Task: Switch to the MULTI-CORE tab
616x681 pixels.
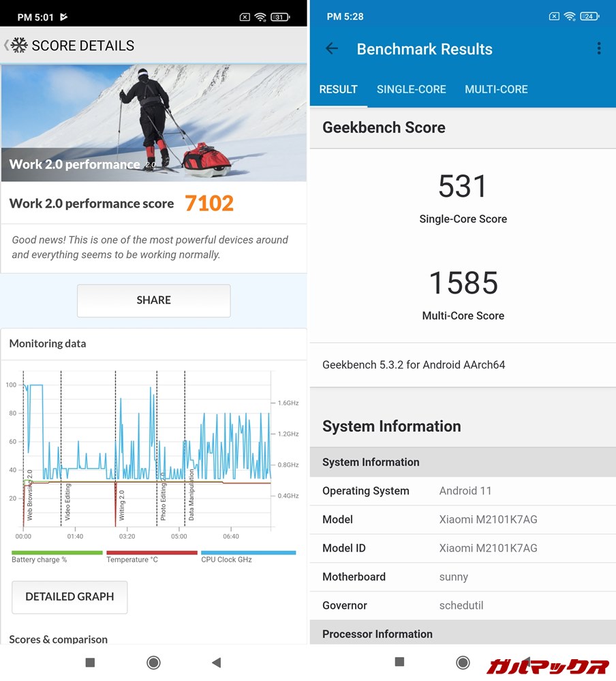Action: 496,89
